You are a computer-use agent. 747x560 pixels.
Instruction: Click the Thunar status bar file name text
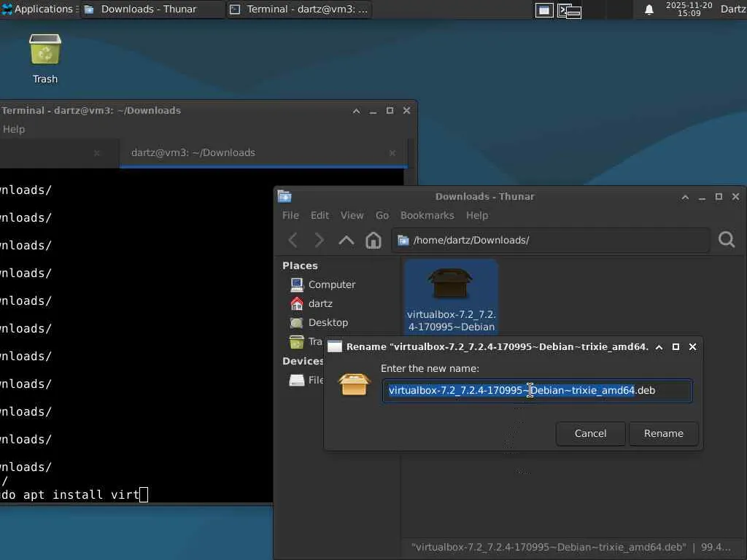pyautogui.click(x=549, y=547)
